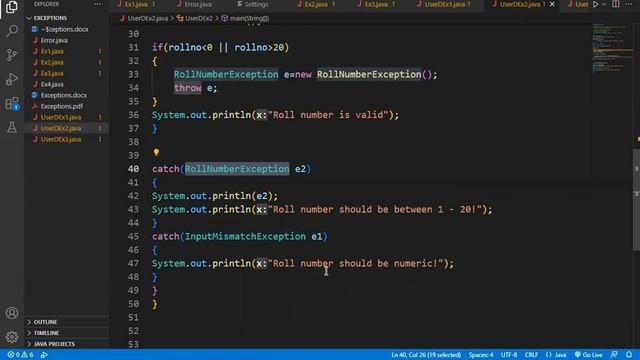The height and width of the screenshot is (360, 640).
Task: Split the editor to the right
Action: click(616, 4)
